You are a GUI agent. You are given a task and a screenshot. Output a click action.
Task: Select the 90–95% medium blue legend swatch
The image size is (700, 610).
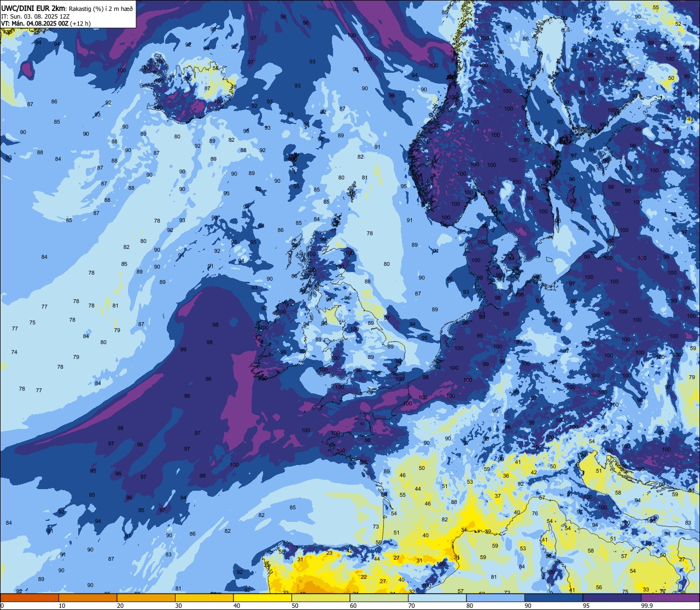point(554,597)
